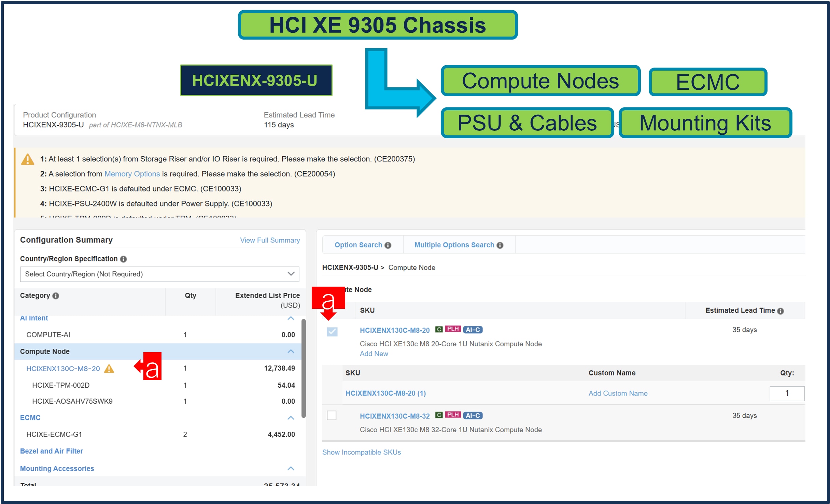
Task: Click the green C badge on HCIXENX130C-M8-32
Action: point(439,415)
